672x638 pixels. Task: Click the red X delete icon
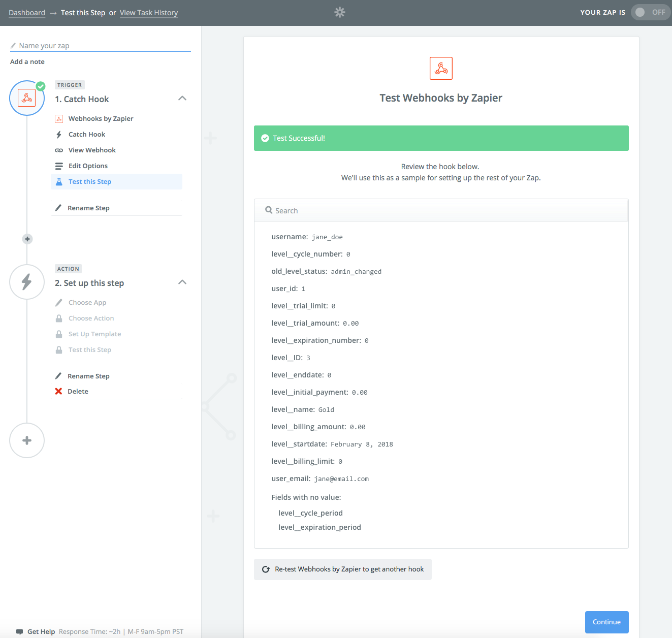(x=58, y=391)
